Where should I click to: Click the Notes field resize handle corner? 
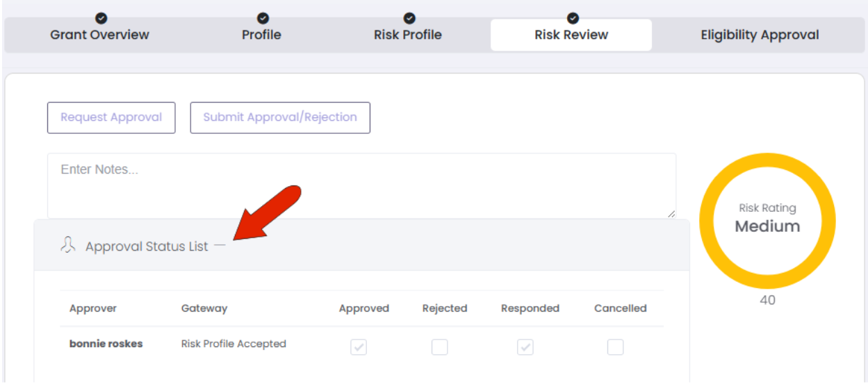click(671, 214)
